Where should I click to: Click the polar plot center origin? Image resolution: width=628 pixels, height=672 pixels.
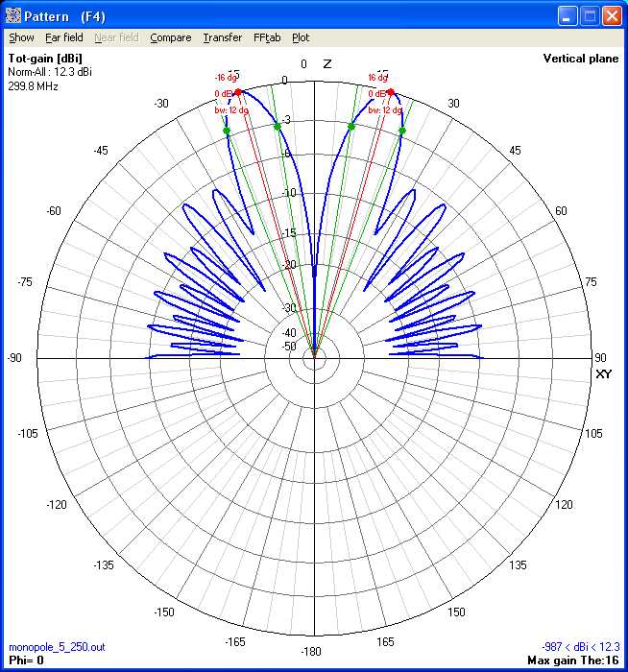pos(314,358)
